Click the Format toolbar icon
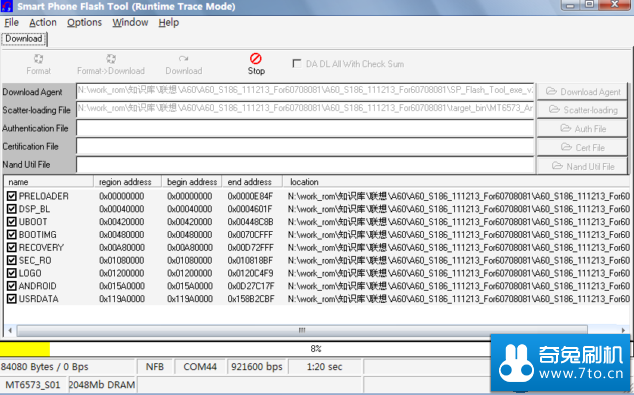The image size is (634, 395). point(38,59)
